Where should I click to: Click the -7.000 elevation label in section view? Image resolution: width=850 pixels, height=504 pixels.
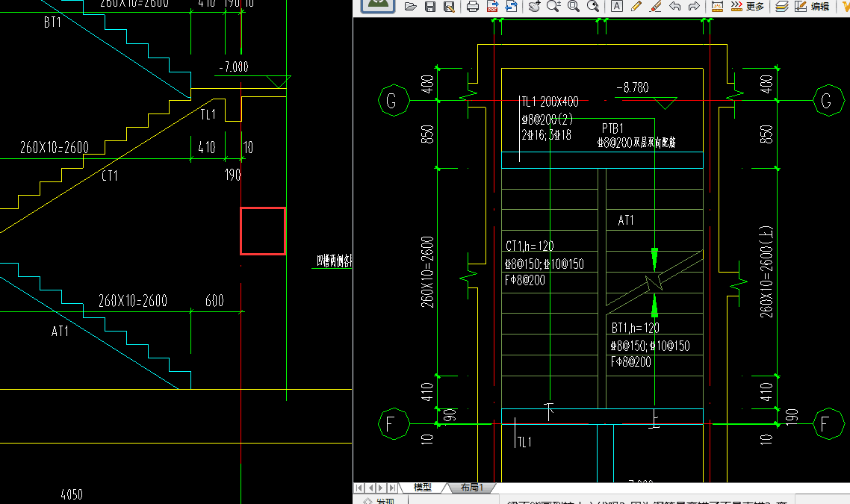[234, 67]
